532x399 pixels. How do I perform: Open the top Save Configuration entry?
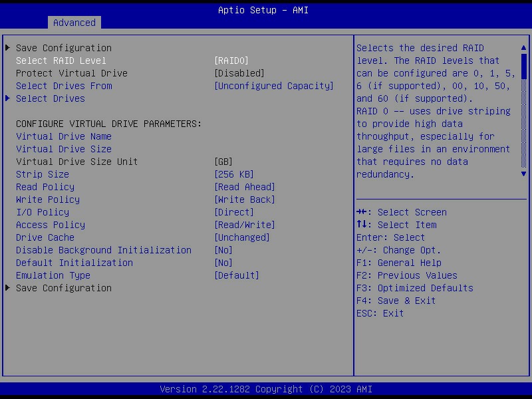coord(64,48)
